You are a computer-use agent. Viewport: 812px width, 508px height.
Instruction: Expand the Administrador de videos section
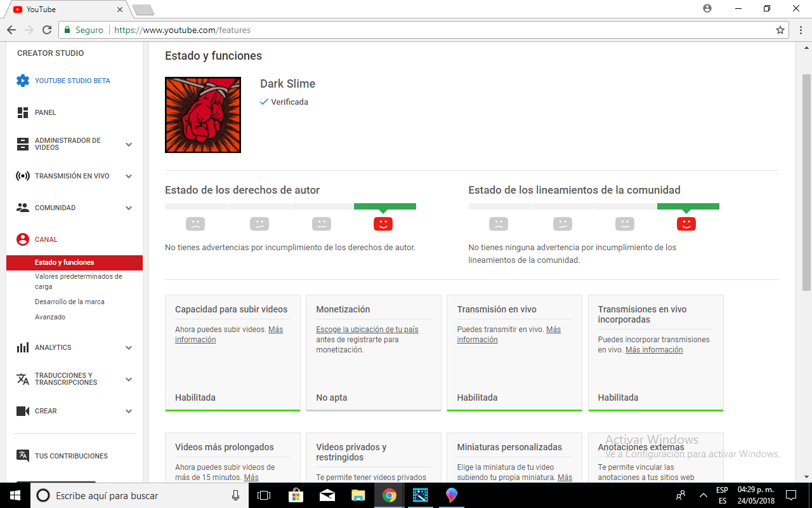pos(129,144)
